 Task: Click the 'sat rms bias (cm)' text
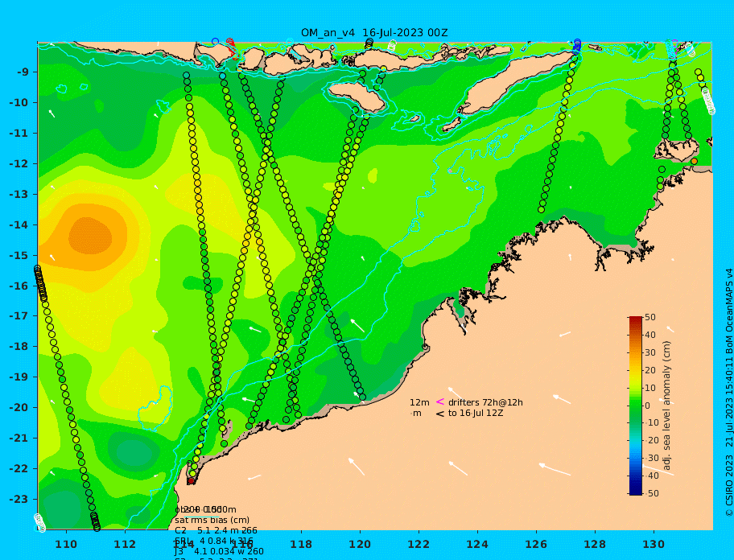coord(212,520)
